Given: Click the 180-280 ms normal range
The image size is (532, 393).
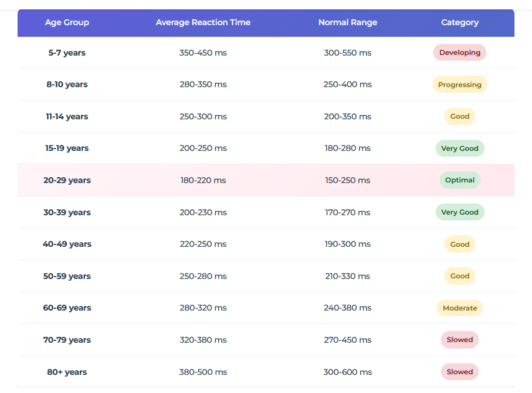Looking at the screenshot, I should [x=347, y=148].
